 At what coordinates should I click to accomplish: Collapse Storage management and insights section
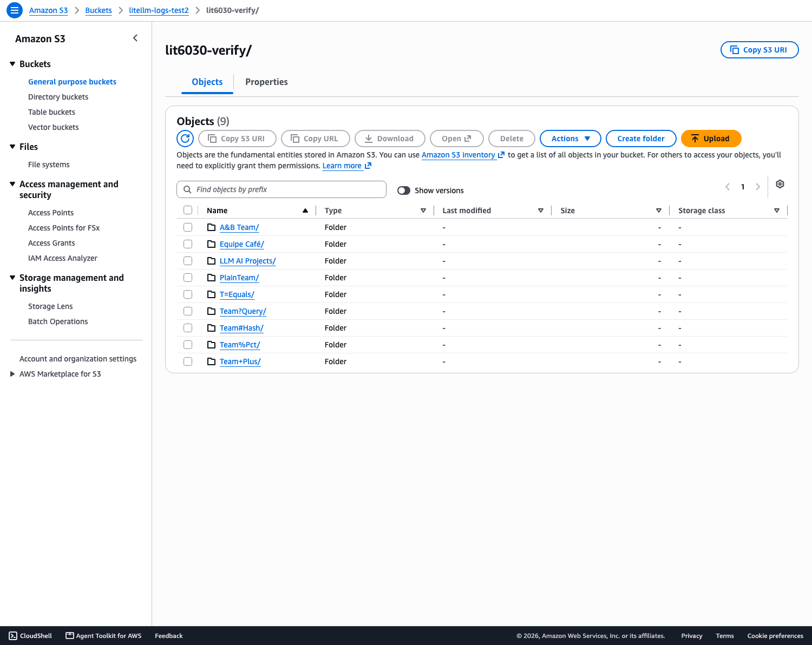(x=12, y=278)
